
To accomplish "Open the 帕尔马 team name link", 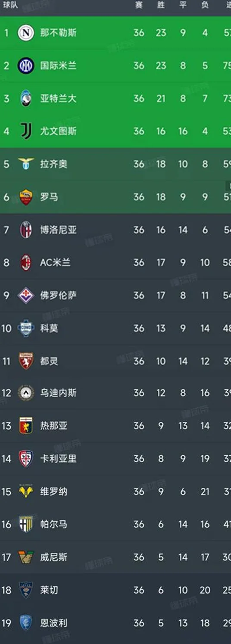I will (x=54, y=524).
